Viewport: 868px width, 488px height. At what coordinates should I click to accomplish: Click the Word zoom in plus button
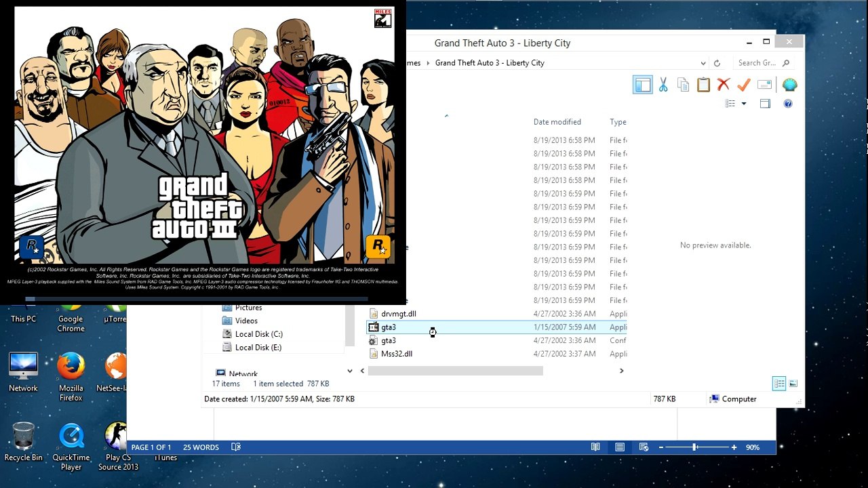tap(734, 447)
